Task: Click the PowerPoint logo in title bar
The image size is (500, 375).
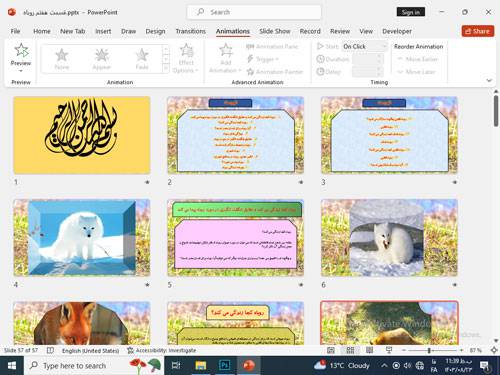Action: [x=12, y=12]
